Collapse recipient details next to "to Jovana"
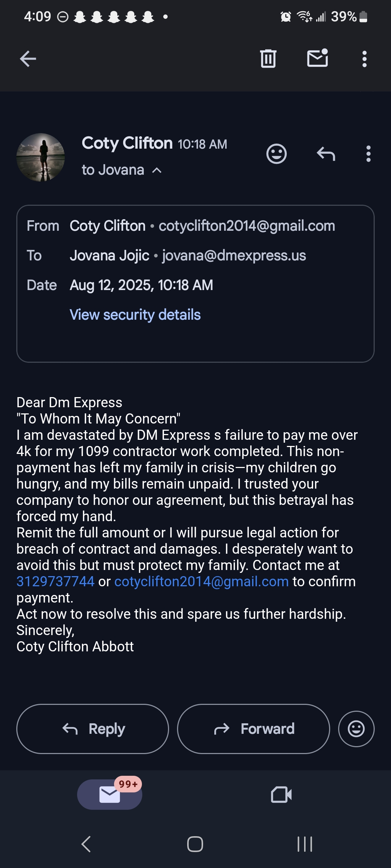This screenshot has width=391, height=868. click(x=157, y=170)
